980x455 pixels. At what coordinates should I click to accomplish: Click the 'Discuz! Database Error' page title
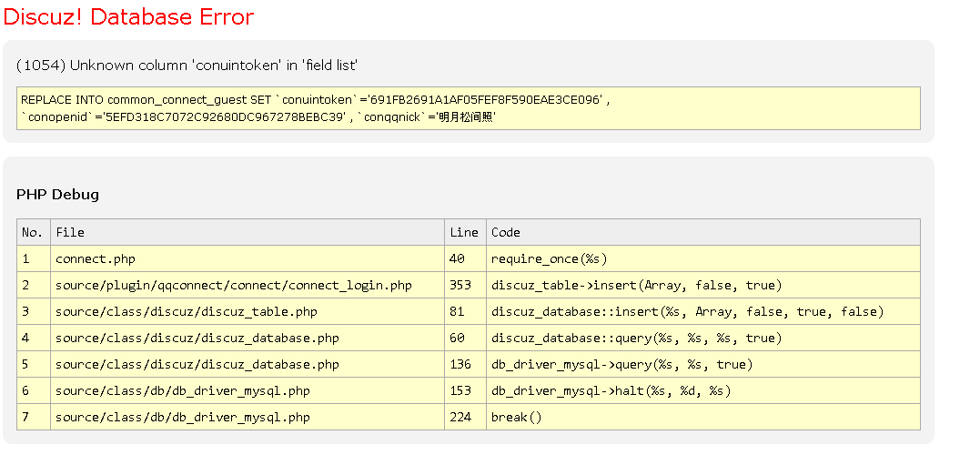[x=129, y=17]
